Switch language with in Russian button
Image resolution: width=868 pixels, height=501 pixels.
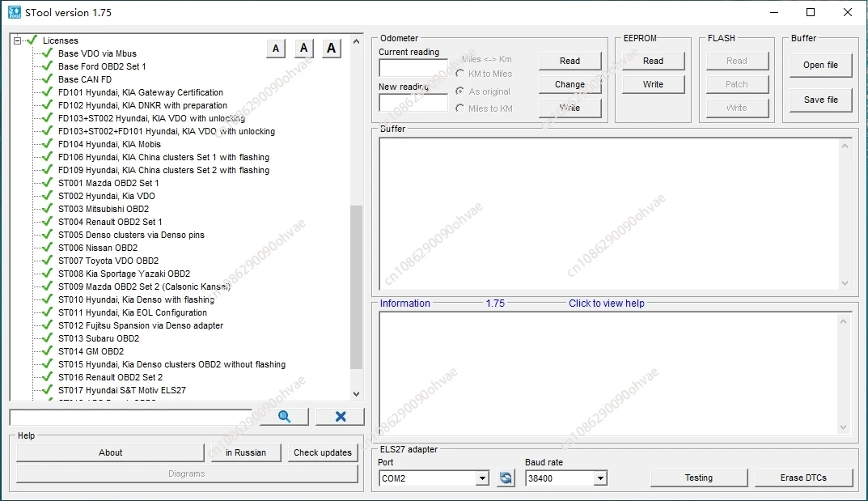pos(245,452)
